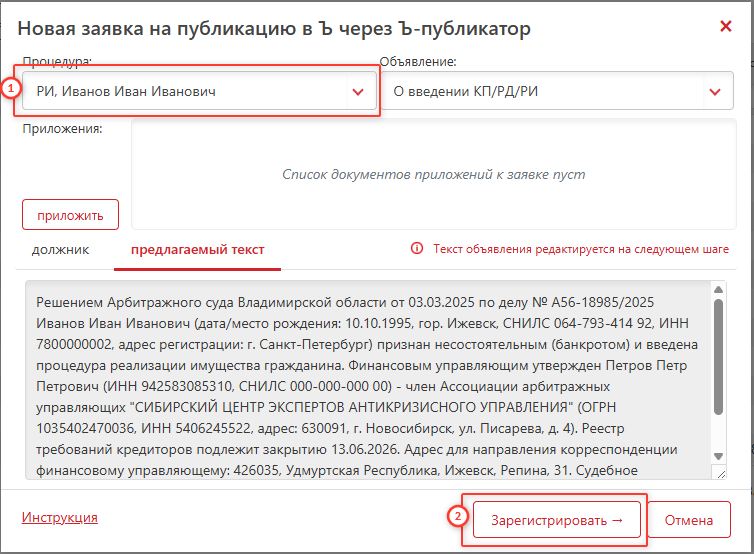Image resolution: width=754 pixels, height=554 pixels.
Task: Close the new publication request dialog
Action: [x=726, y=27]
